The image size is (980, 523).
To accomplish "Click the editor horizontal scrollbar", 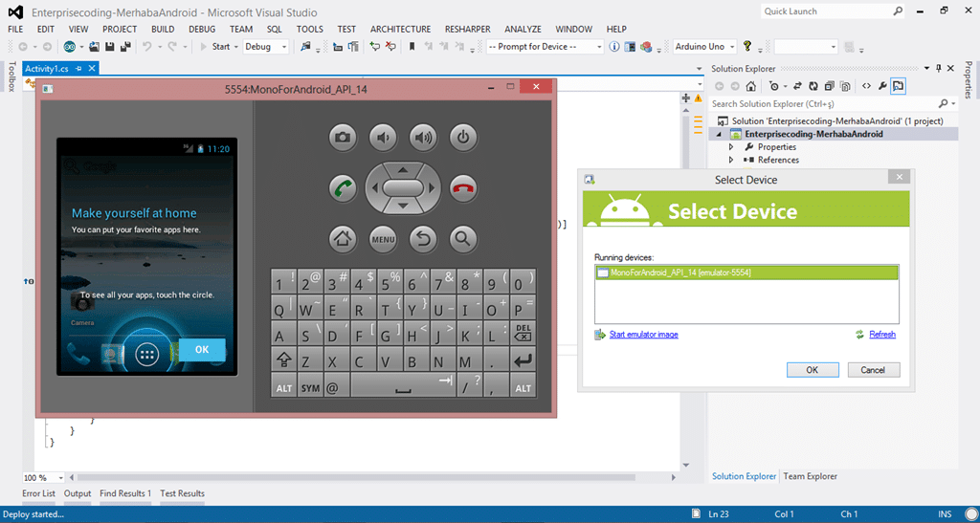I will pyautogui.click(x=356, y=478).
